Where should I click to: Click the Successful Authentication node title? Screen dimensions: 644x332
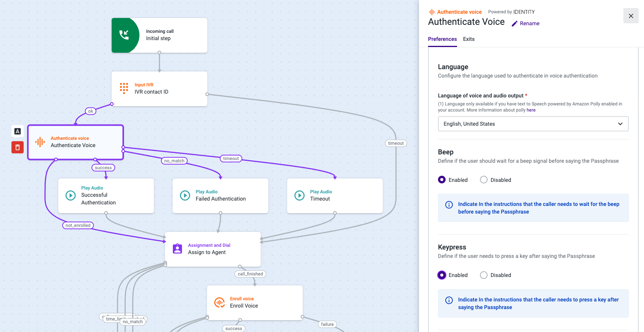point(98,199)
